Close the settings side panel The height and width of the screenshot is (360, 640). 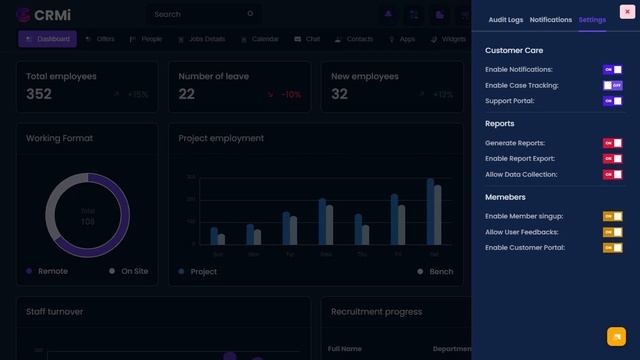coord(627,12)
